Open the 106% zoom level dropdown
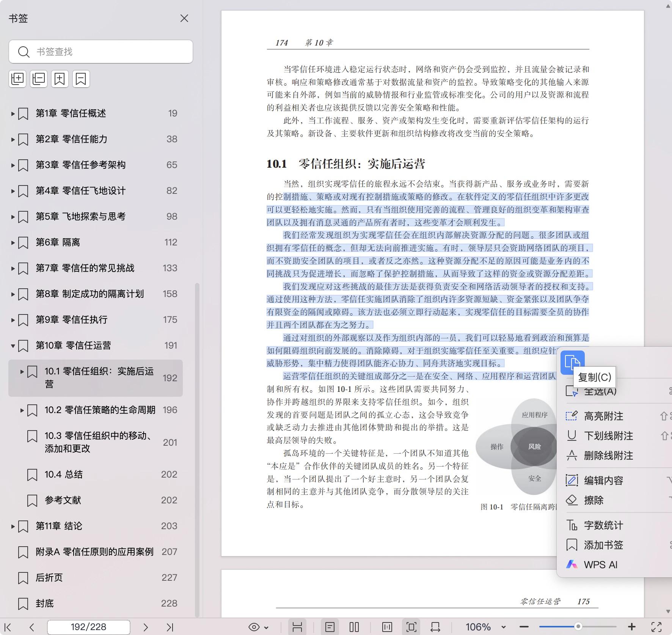The width and height of the screenshot is (672, 635). 504,627
